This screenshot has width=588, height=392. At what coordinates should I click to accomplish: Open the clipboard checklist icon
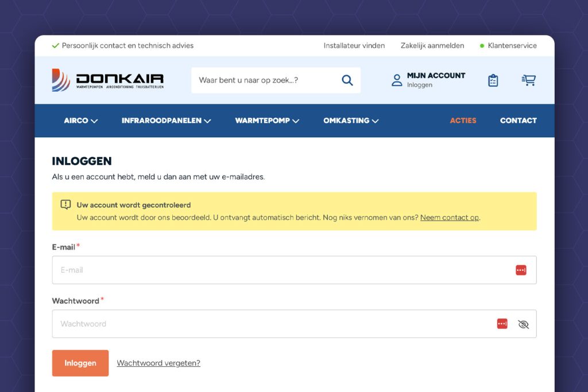tap(493, 80)
